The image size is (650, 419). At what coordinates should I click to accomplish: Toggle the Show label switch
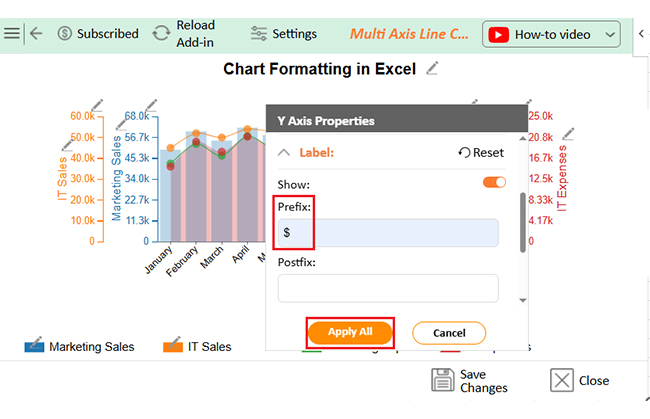pos(494,182)
